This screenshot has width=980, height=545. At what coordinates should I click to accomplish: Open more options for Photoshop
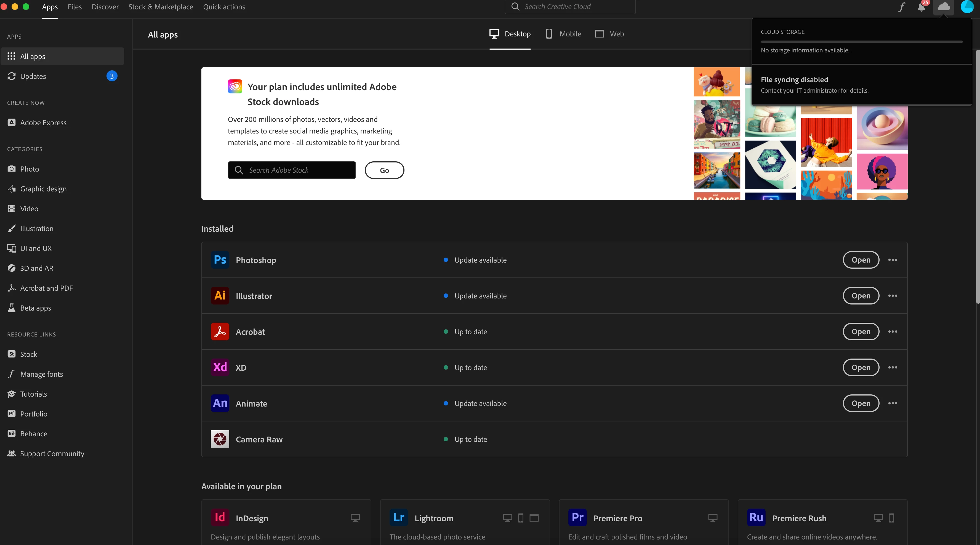click(x=893, y=260)
